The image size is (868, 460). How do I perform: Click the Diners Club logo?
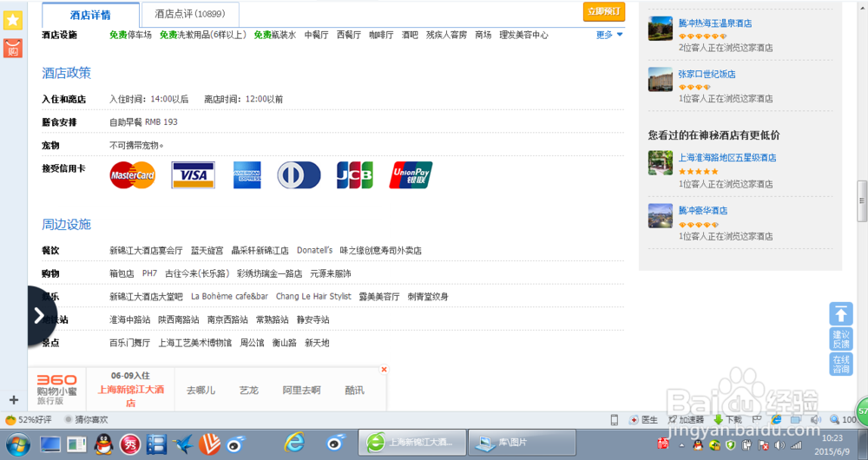pyautogui.click(x=299, y=175)
